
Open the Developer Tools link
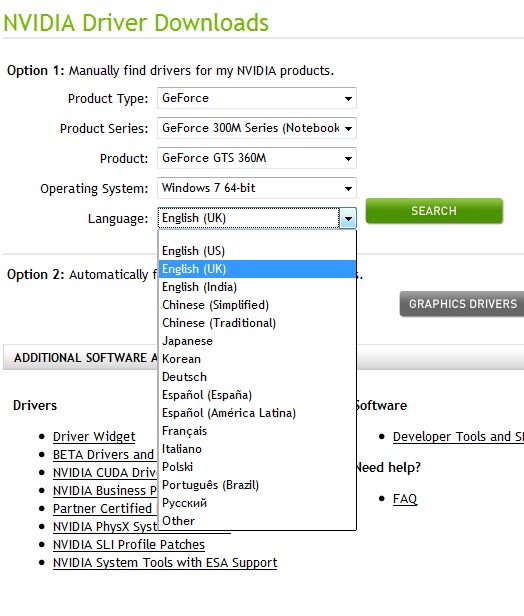coord(458,437)
